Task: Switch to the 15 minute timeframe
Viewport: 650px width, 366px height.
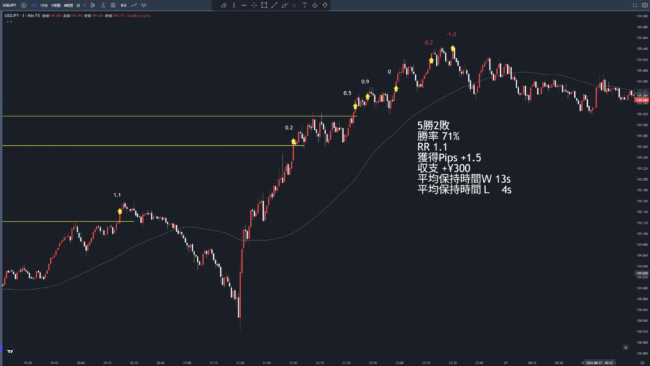Action: coord(44,5)
